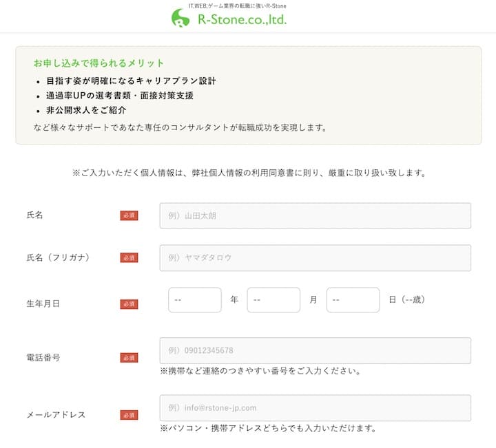The width and height of the screenshot is (496, 448).
Task: Click the メールアドレス field label
Action: [x=56, y=415]
